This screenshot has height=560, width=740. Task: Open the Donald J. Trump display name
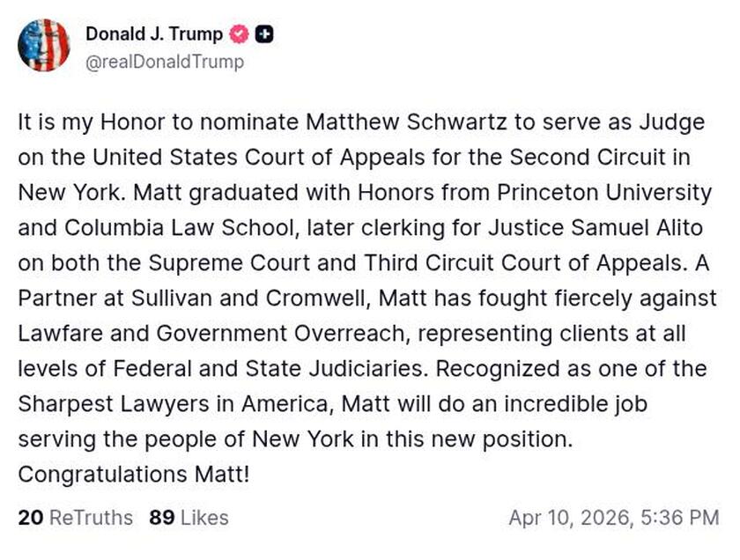pyautogui.click(x=154, y=35)
